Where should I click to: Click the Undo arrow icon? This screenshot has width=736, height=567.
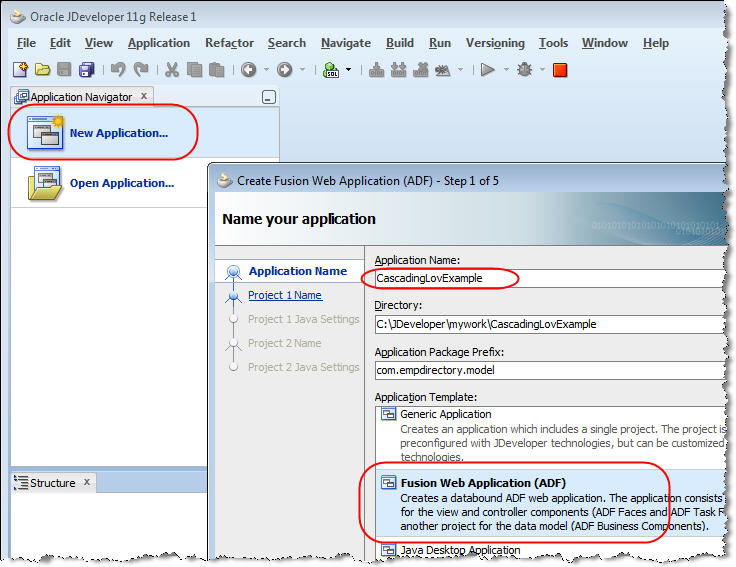118,70
